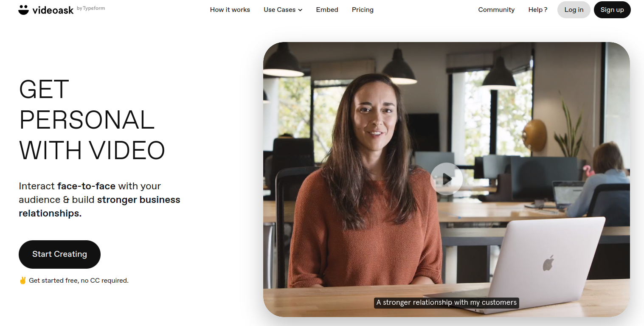Click the woman's face in the video
This screenshot has height=326, width=644.
point(369,120)
